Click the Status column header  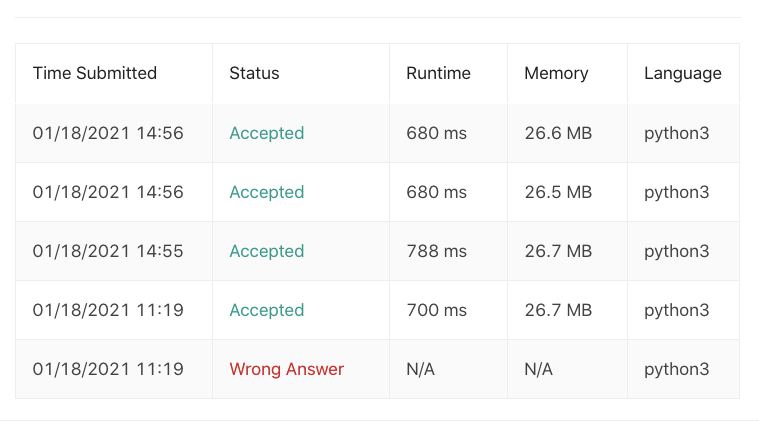254,73
